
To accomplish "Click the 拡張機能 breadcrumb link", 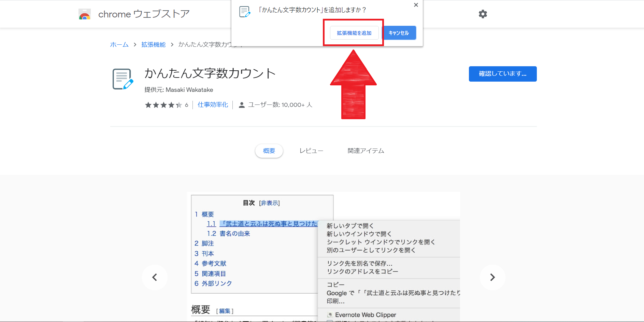I will pyautogui.click(x=153, y=45).
